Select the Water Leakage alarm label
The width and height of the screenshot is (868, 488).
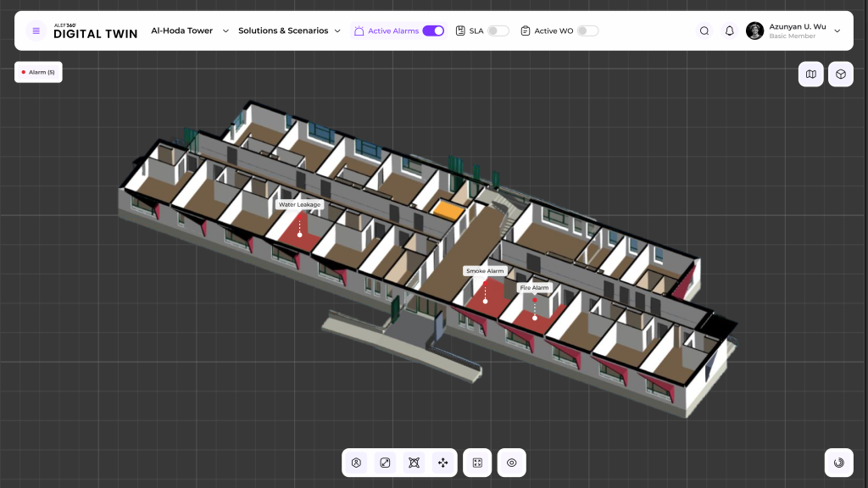coord(299,204)
